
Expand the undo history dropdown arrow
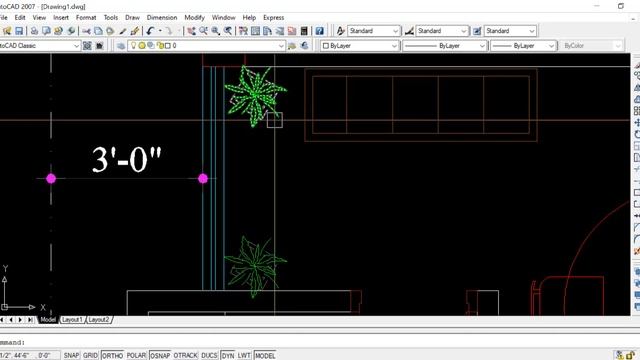click(x=160, y=31)
